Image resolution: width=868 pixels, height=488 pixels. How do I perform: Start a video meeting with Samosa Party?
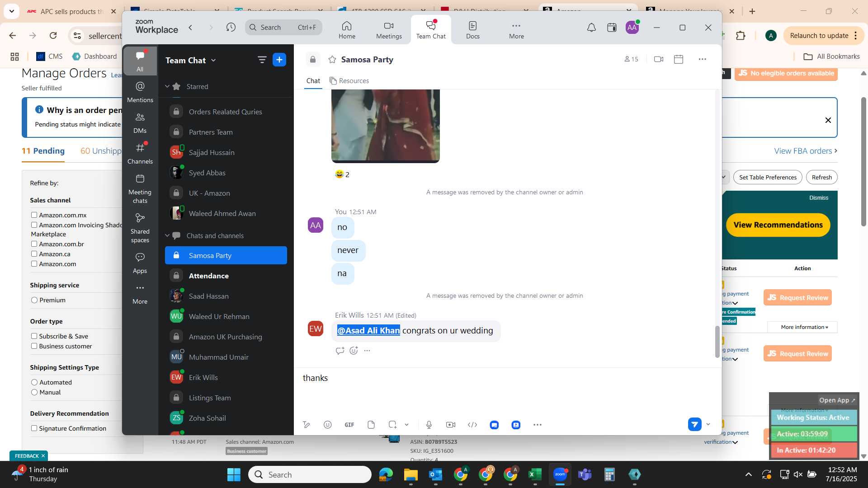659,59
